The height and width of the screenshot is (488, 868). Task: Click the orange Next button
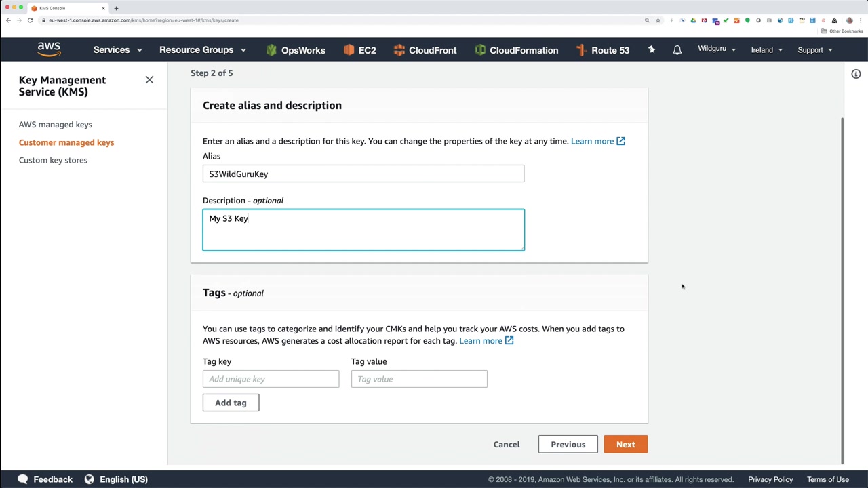pos(625,445)
